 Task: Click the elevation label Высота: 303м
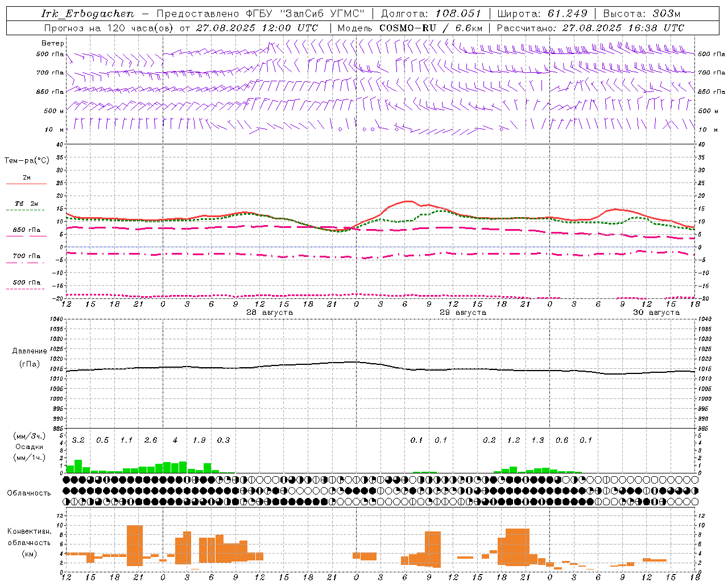[642, 14]
